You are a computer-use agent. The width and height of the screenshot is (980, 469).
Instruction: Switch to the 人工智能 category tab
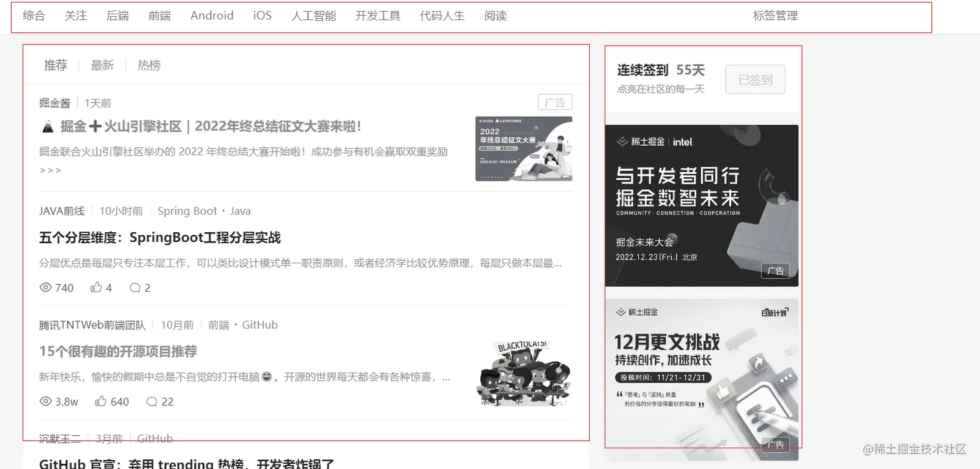click(314, 16)
